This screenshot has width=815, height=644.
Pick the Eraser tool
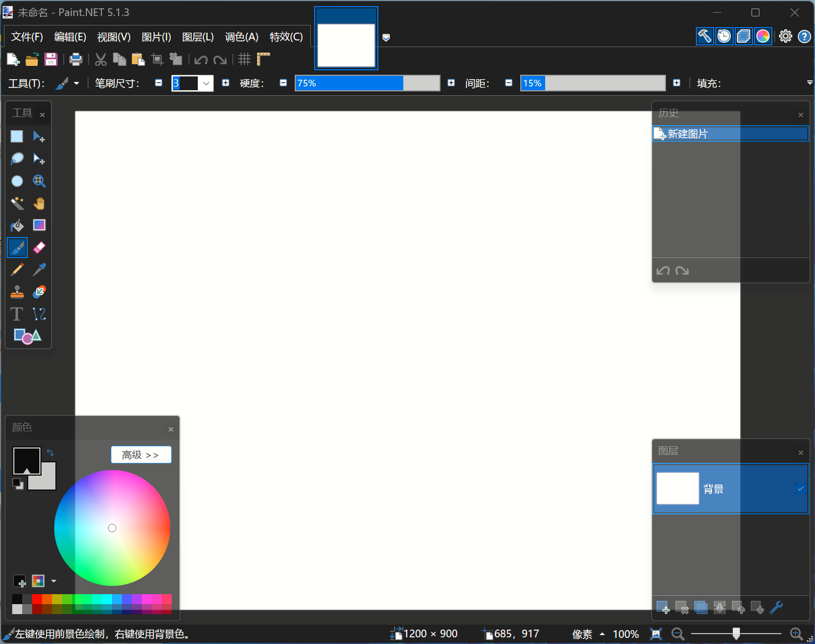pyautogui.click(x=39, y=248)
